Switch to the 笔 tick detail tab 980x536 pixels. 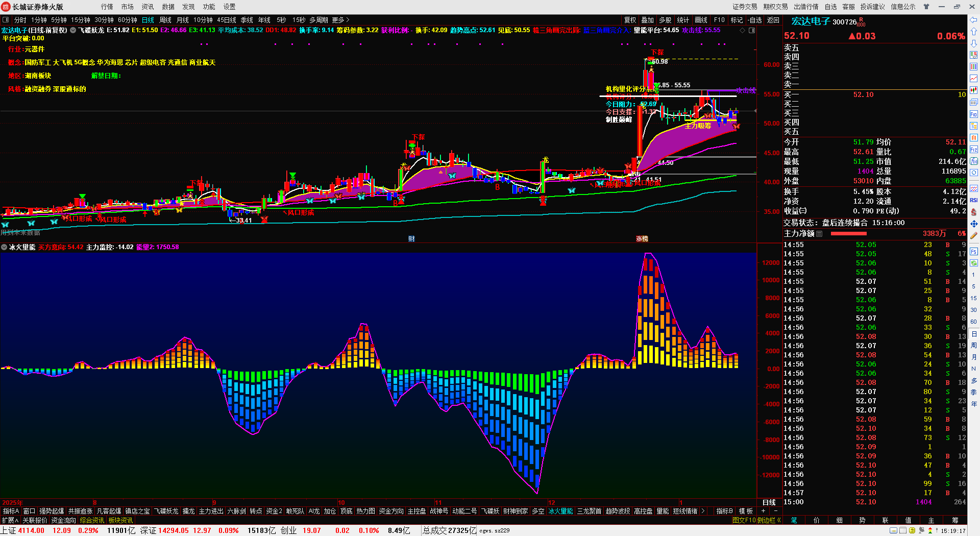[794, 520]
